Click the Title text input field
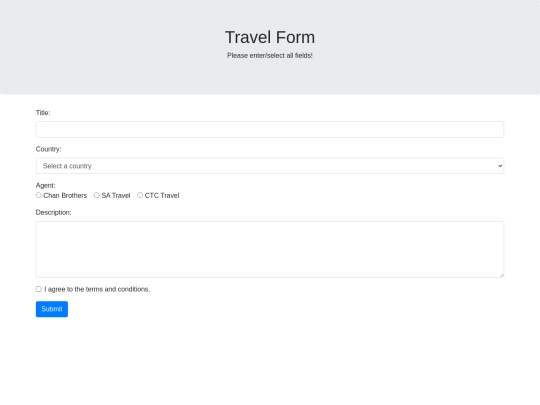540x405 pixels. [x=270, y=129]
